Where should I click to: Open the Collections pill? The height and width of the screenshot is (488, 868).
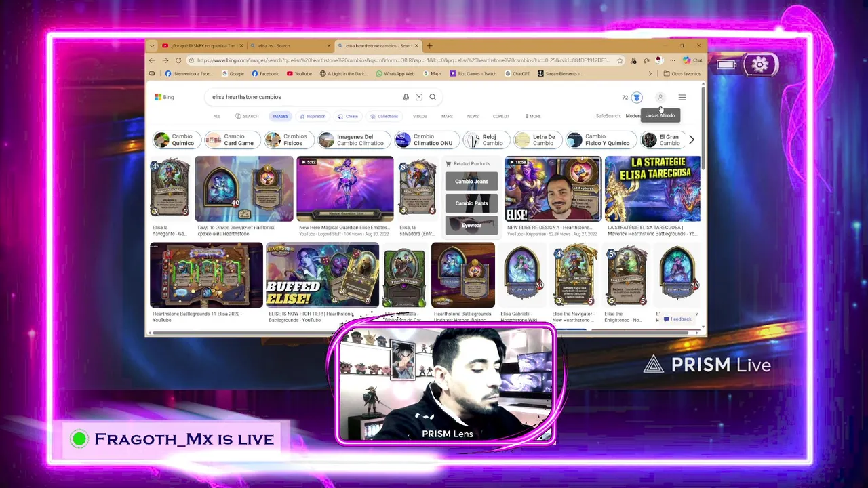point(384,116)
